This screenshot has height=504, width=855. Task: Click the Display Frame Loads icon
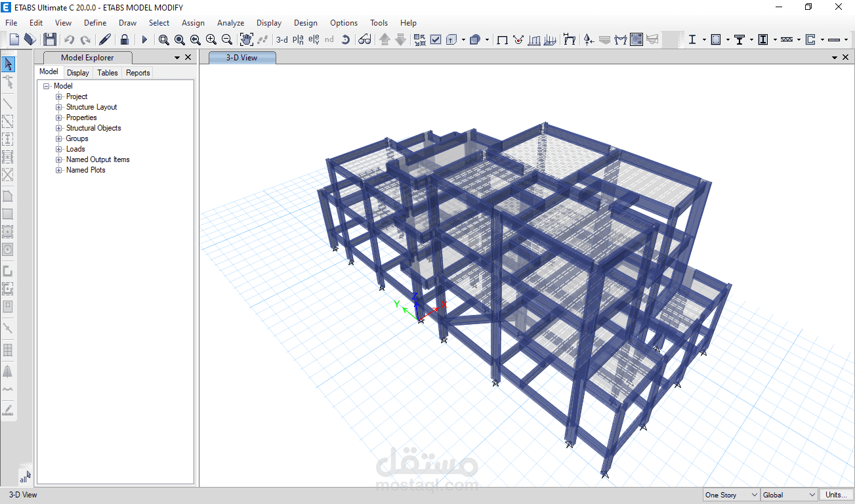[x=535, y=39]
